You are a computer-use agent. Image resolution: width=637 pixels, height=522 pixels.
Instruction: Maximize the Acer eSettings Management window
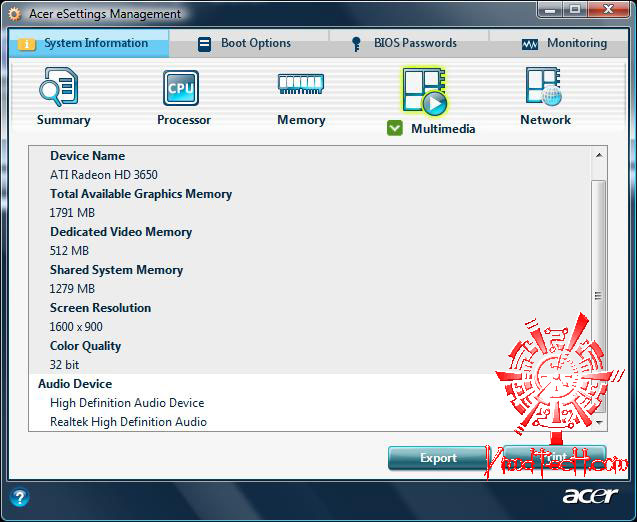pyautogui.click(x=575, y=10)
